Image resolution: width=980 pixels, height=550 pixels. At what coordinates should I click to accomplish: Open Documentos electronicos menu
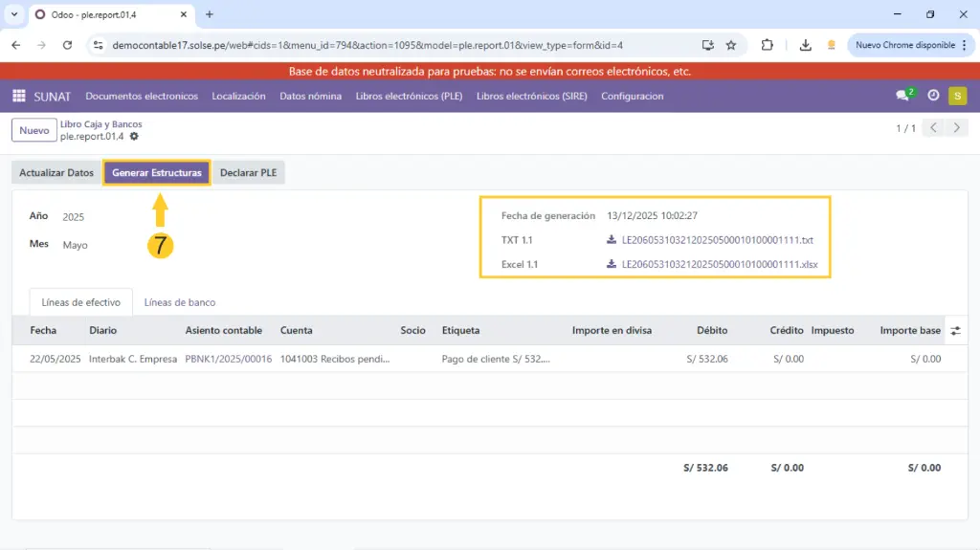coord(142,96)
